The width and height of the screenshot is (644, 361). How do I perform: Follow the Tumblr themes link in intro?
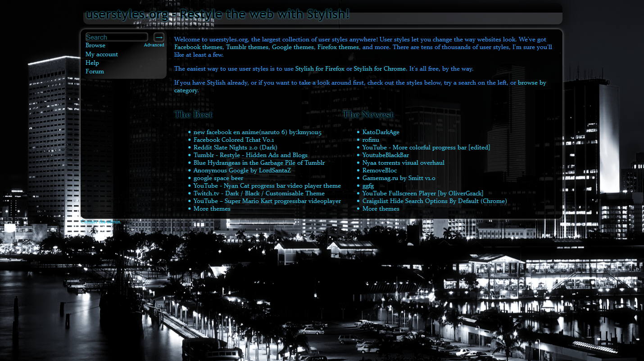pyautogui.click(x=247, y=47)
